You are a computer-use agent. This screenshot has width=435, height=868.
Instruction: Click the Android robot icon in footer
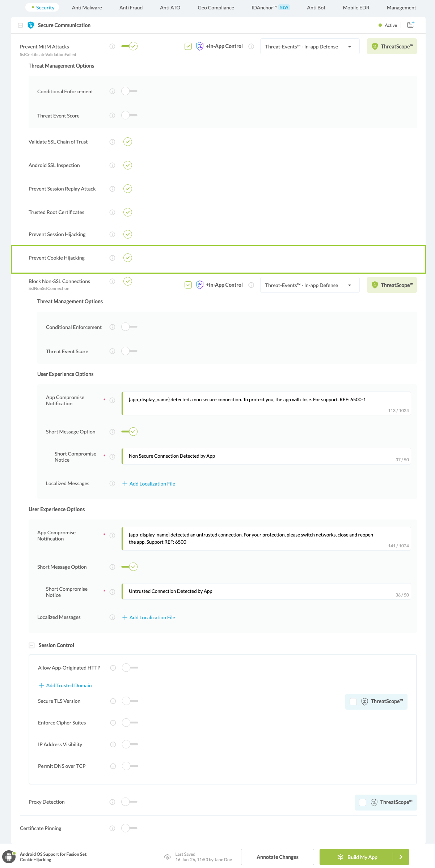[9, 857]
